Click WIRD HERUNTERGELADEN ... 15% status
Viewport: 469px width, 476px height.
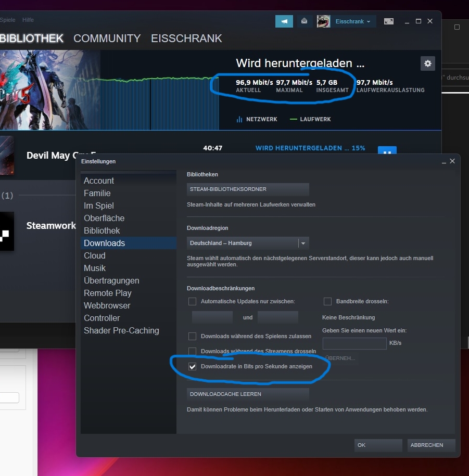coord(310,148)
